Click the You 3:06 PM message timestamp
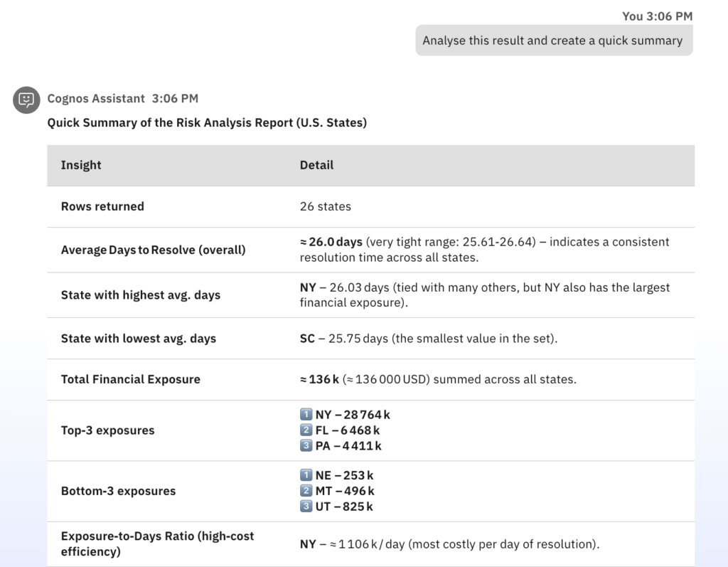728x567 pixels. [x=657, y=16]
